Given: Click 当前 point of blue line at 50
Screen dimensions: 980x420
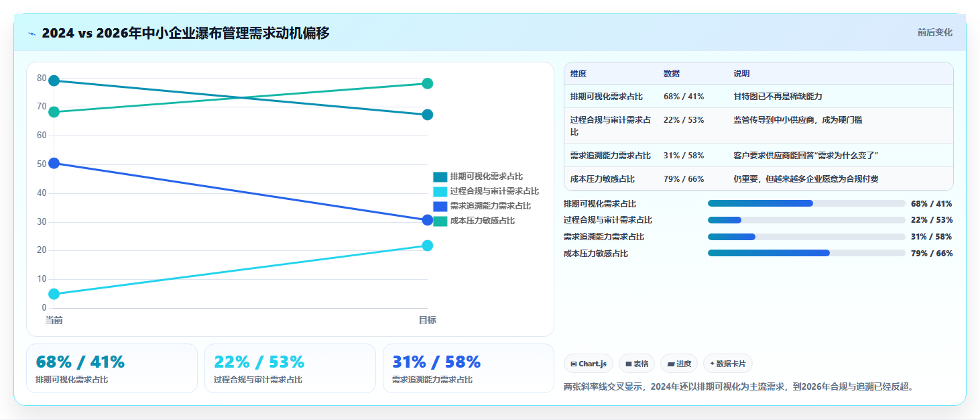Looking at the screenshot, I should pyautogui.click(x=54, y=164).
